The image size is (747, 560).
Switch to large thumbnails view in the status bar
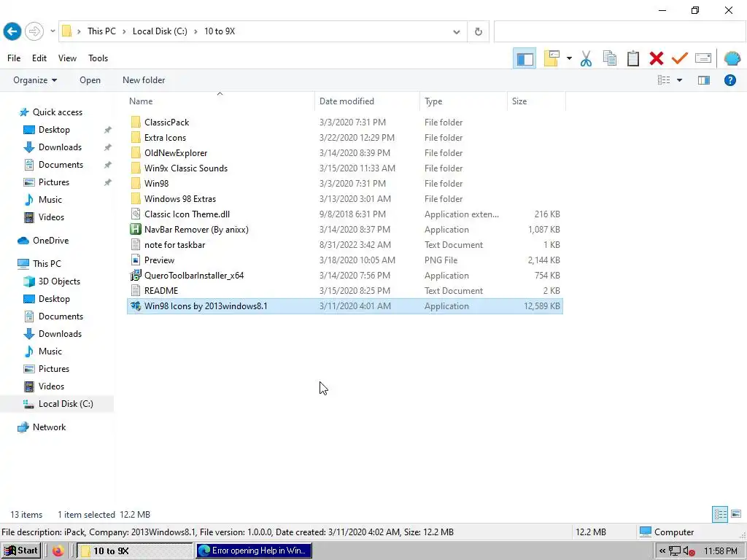pos(736,514)
